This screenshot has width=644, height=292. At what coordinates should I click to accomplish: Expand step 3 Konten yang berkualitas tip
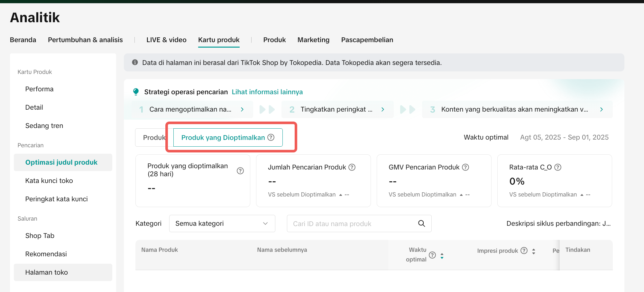tap(602, 109)
